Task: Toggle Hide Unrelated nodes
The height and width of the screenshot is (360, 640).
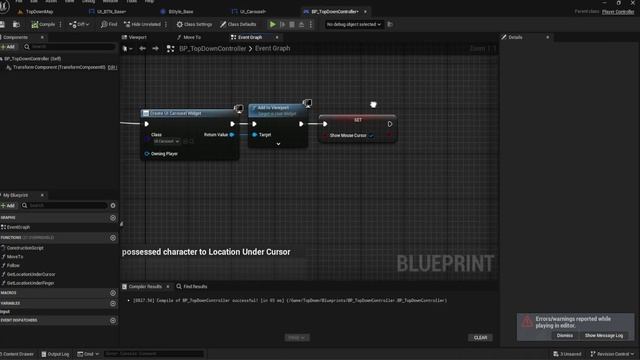Action: pos(142,24)
